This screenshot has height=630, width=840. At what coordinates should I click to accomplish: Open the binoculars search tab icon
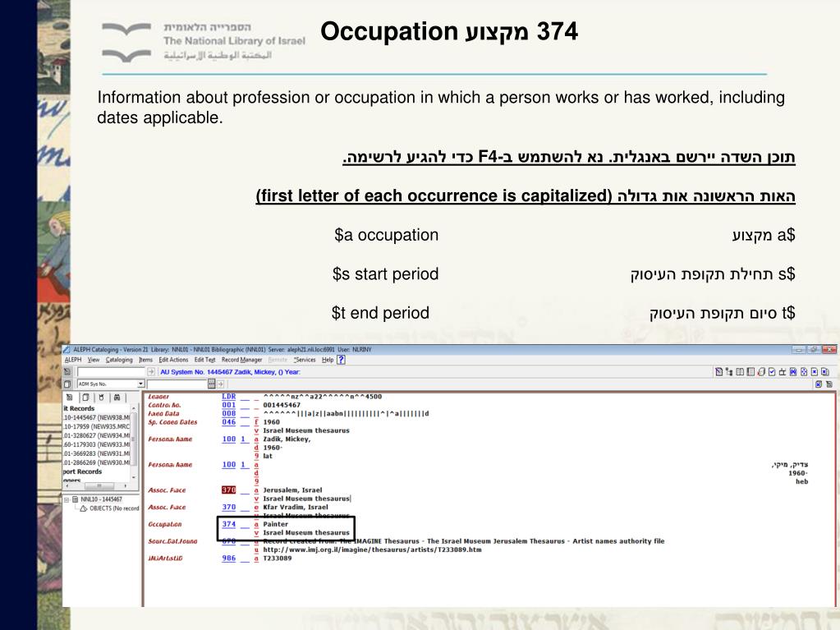point(117,398)
